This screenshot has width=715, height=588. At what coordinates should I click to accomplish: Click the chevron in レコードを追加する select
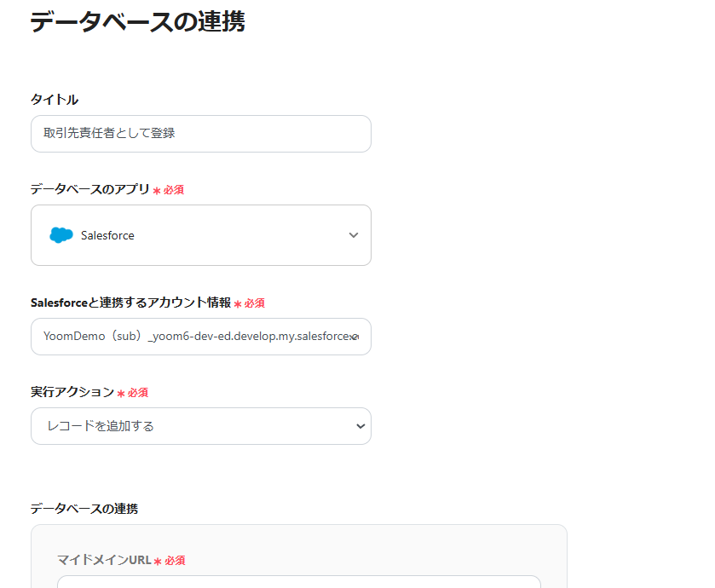[360, 426]
